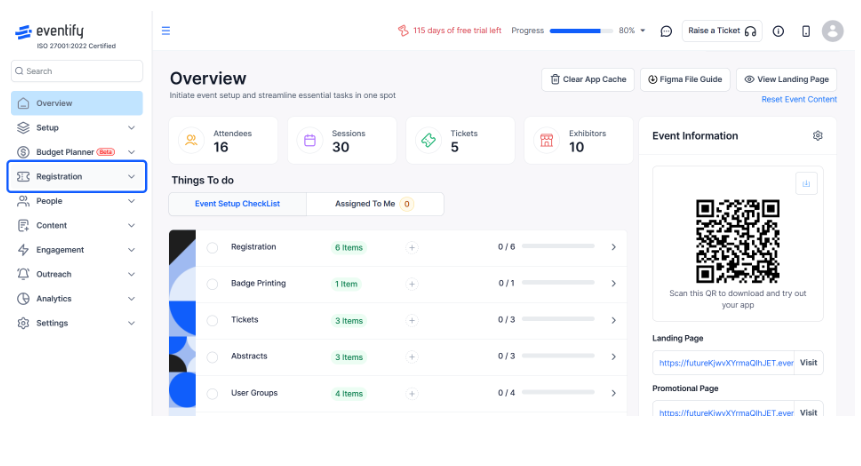Viewport: 861px width, 466px height.
Task: Expand the Content sidebar chevron
Action: [x=131, y=225]
